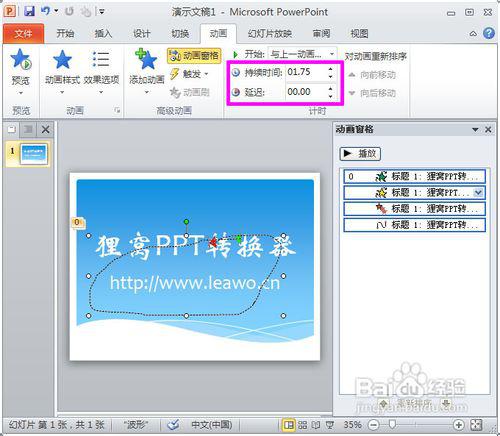This screenshot has width=500, height=436.
Task: Click the green rotation handle on the title
Action: point(186,221)
